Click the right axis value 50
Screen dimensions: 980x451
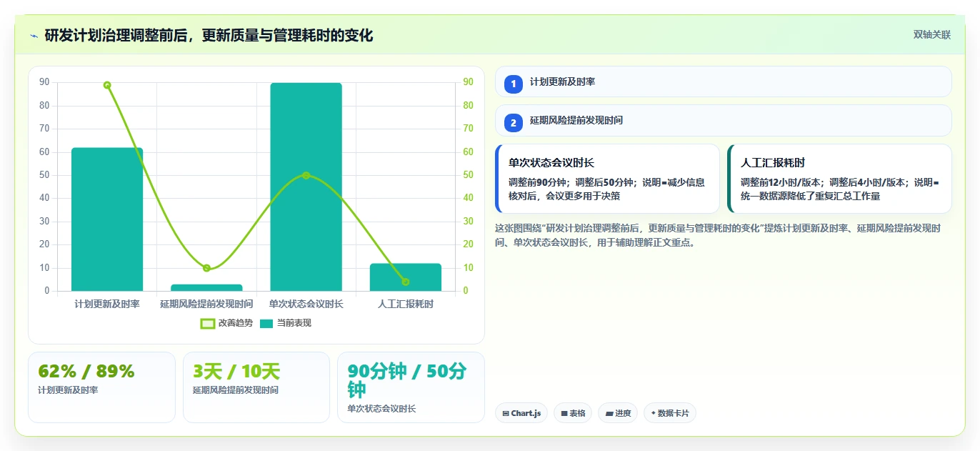[x=468, y=175]
